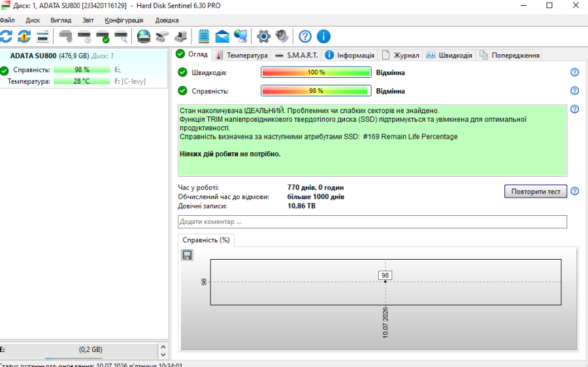Click the toolbar question mark help icon

(305, 37)
